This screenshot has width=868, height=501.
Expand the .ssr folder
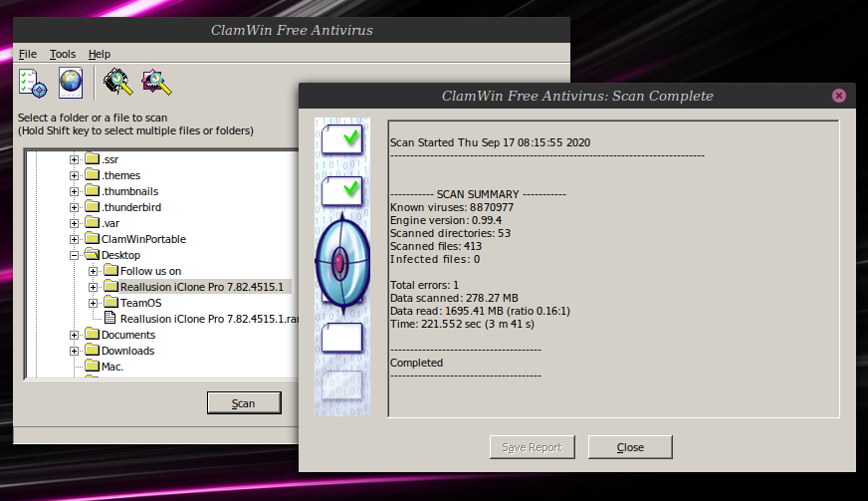75,159
